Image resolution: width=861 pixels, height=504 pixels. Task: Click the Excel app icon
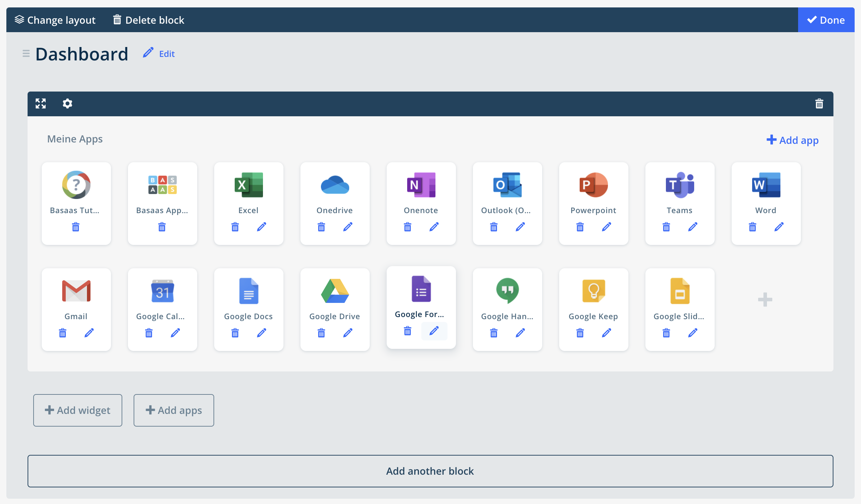tap(249, 185)
